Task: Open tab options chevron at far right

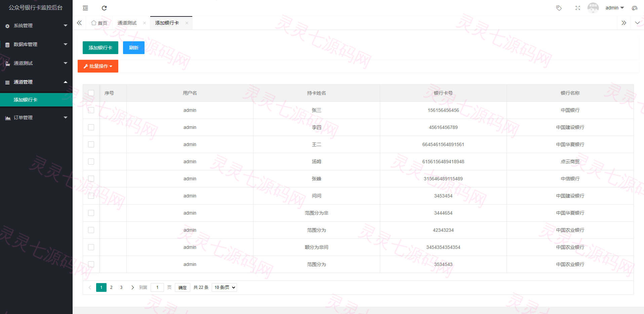Action: tap(637, 23)
